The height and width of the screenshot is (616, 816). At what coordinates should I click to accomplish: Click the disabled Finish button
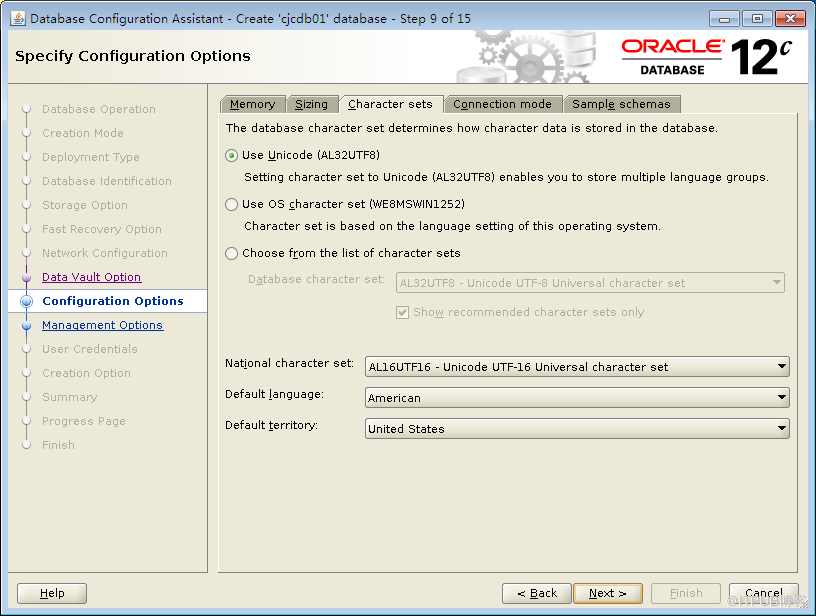point(686,593)
